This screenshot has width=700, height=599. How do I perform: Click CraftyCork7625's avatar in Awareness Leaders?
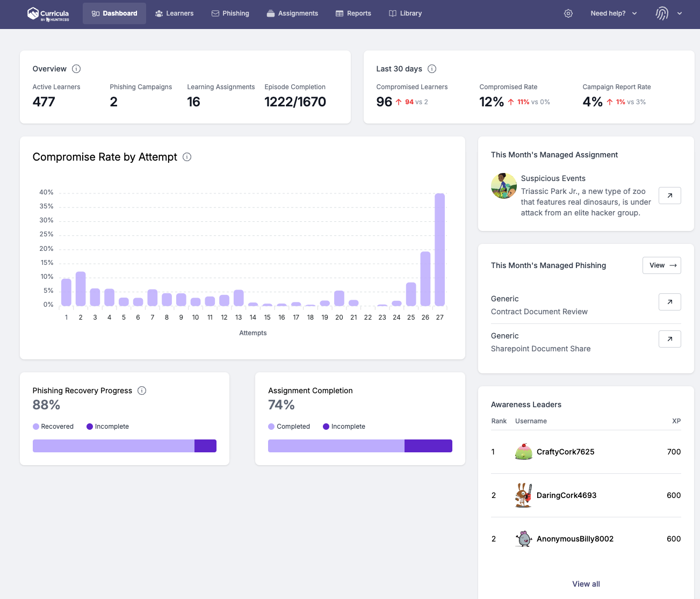click(523, 452)
